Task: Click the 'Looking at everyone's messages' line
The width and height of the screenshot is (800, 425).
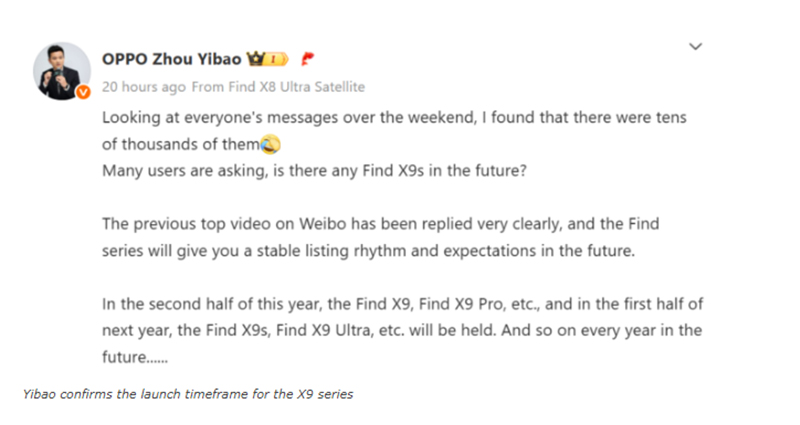Action: point(394,117)
